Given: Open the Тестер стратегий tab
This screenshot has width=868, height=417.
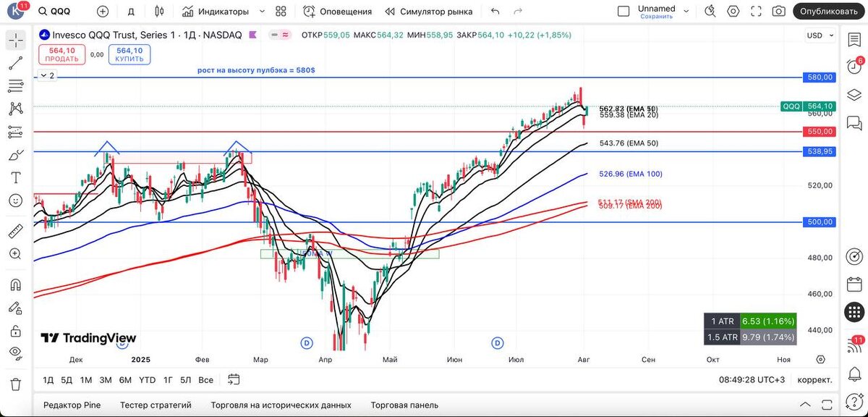Looking at the screenshot, I should 156,405.
